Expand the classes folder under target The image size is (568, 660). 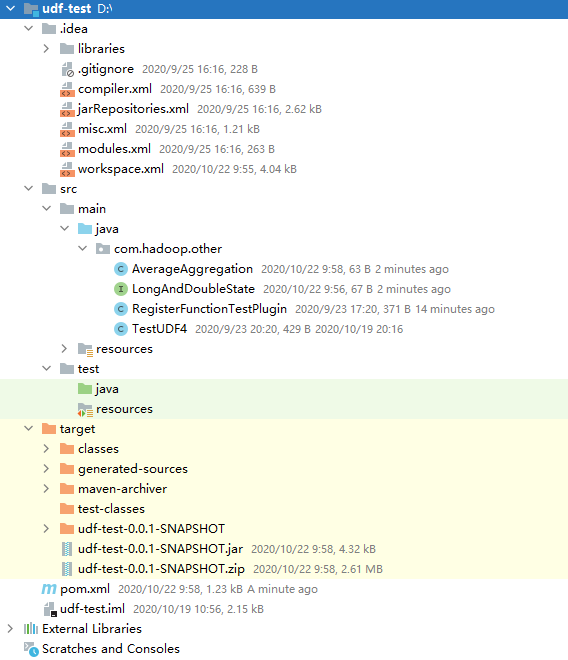pos(46,449)
